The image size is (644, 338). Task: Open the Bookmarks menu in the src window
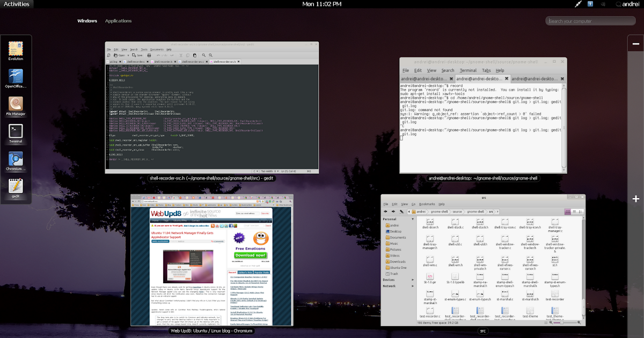[x=427, y=204]
